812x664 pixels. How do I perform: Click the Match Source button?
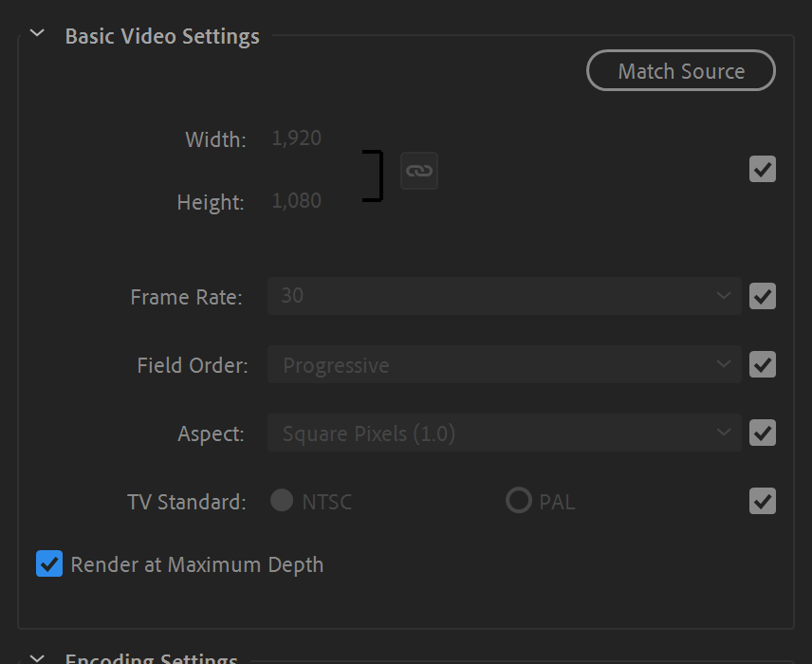[681, 71]
